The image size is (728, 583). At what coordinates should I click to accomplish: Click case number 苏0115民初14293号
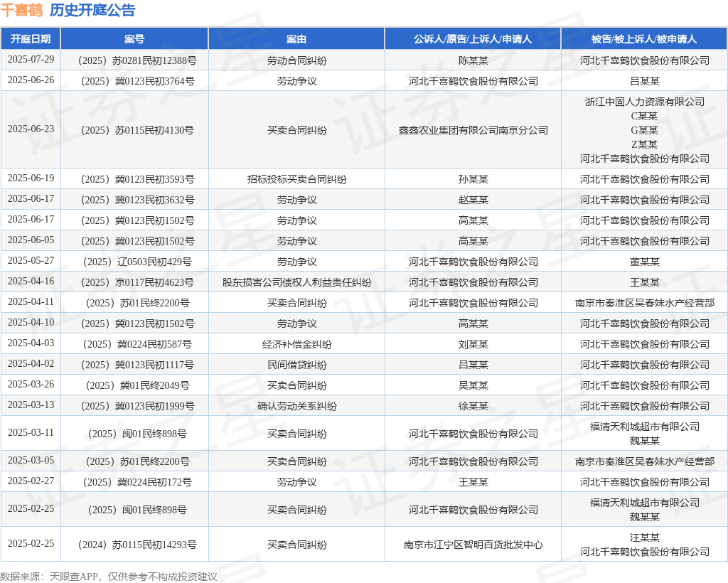click(x=137, y=545)
